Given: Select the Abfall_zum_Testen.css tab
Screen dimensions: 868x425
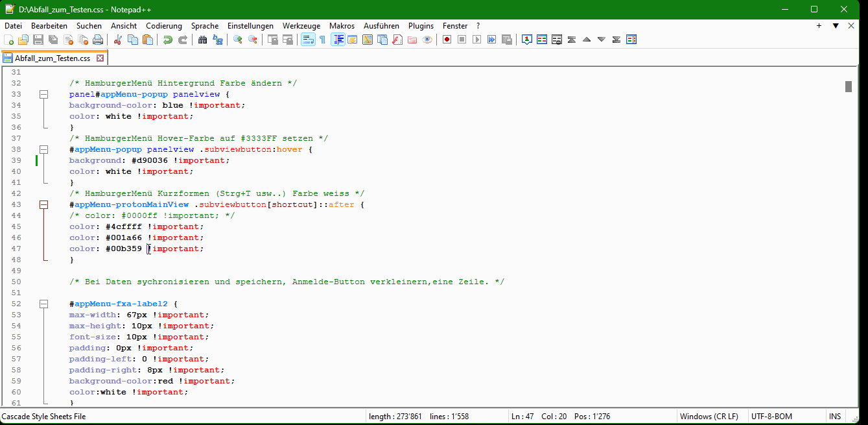Looking at the screenshot, I should pos(52,58).
